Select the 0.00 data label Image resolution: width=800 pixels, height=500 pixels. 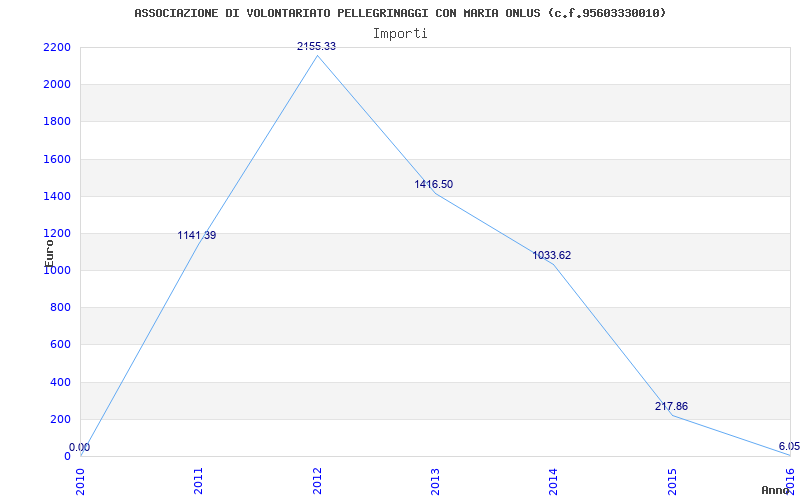pos(80,447)
